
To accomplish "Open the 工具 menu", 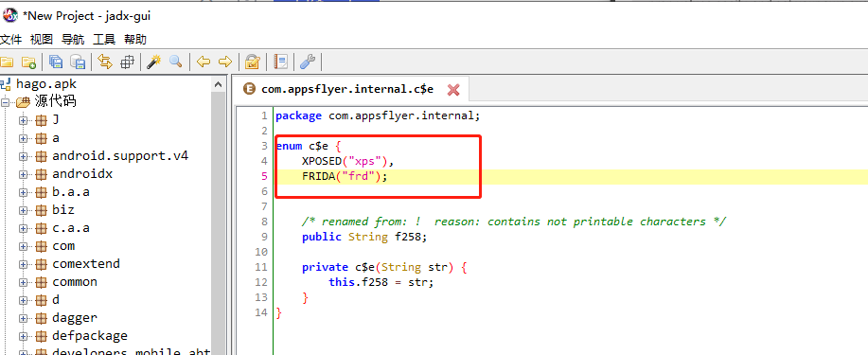I will click(104, 40).
